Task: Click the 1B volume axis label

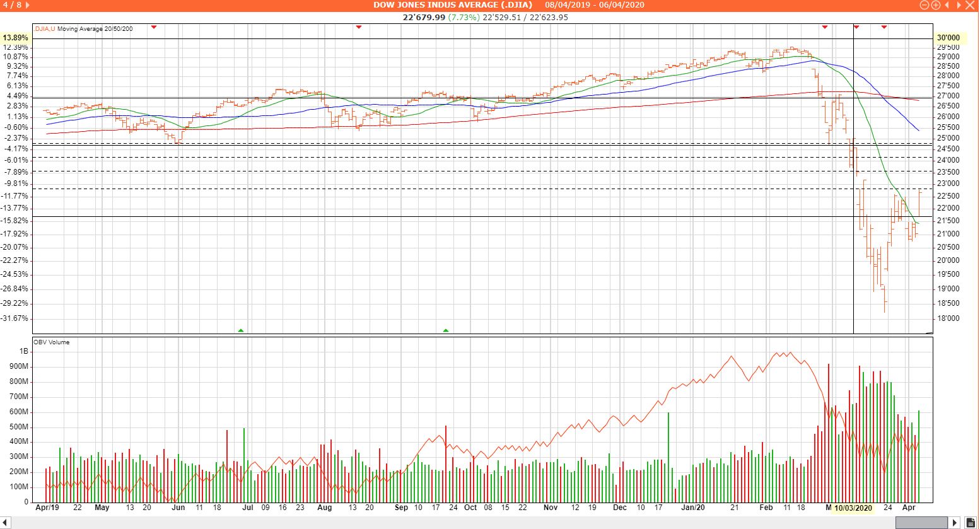Action: click(x=24, y=351)
